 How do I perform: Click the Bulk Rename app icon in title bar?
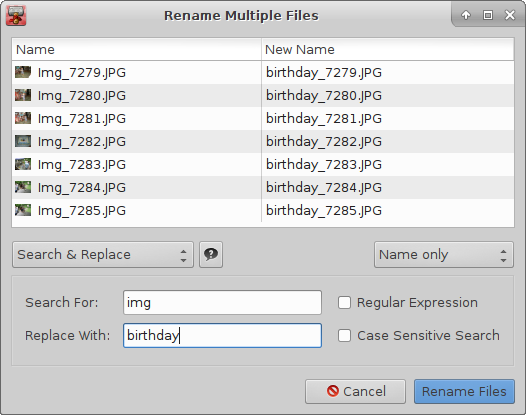click(x=16, y=15)
